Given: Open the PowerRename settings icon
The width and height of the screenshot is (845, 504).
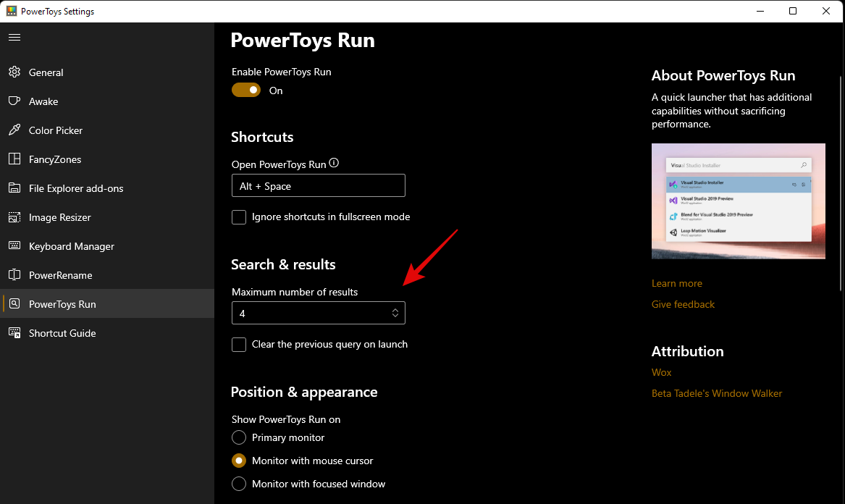Looking at the screenshot, I should tap(14, 275).
